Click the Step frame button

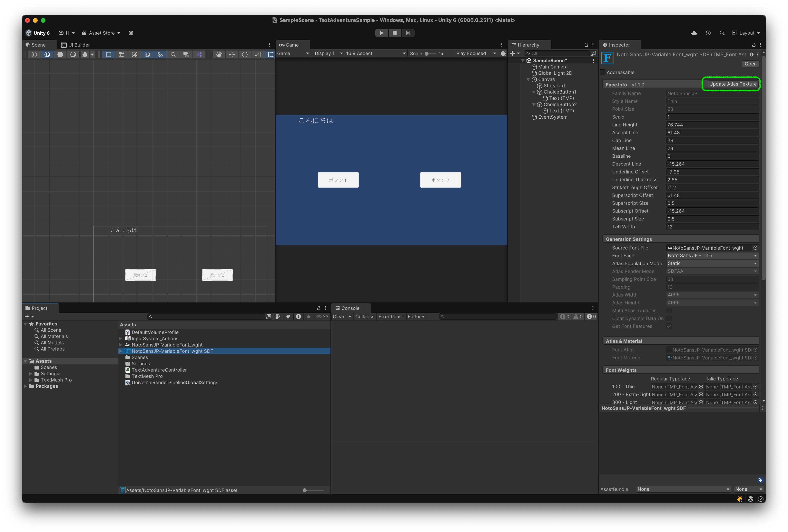pos(408,33)
